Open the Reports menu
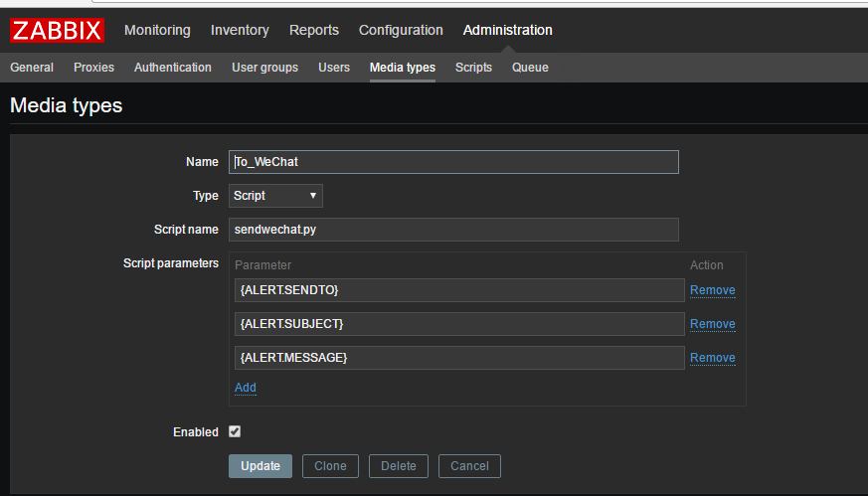 (314, 30)
